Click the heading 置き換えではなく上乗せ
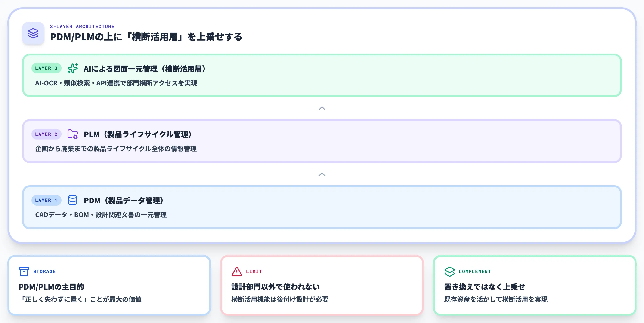Screen dimensions: 644x323 click(484, 287)
